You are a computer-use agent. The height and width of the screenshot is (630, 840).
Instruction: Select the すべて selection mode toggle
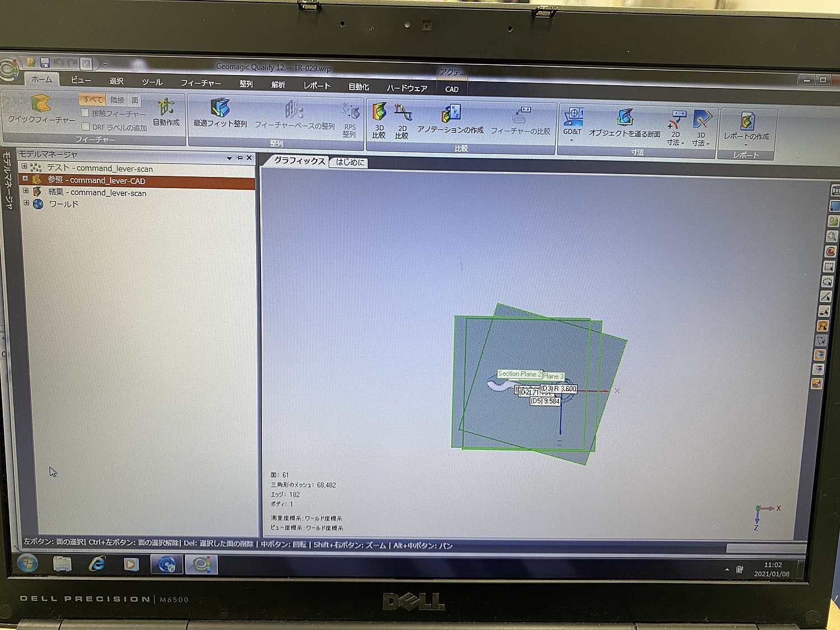[x=92, y=100]
